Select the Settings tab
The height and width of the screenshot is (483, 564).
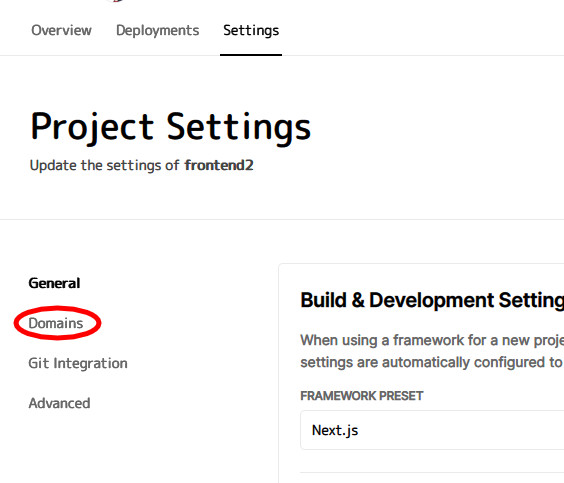[x=251, y=30]
